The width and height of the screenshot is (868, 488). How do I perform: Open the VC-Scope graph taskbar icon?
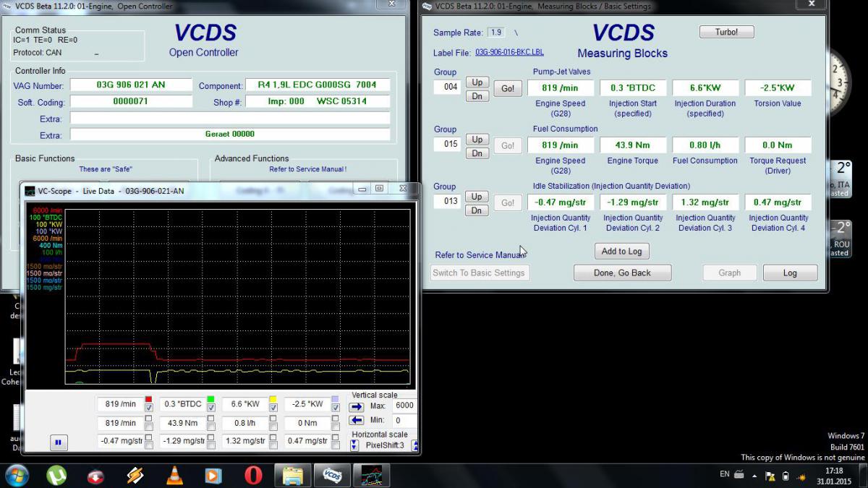click(371, 475)
